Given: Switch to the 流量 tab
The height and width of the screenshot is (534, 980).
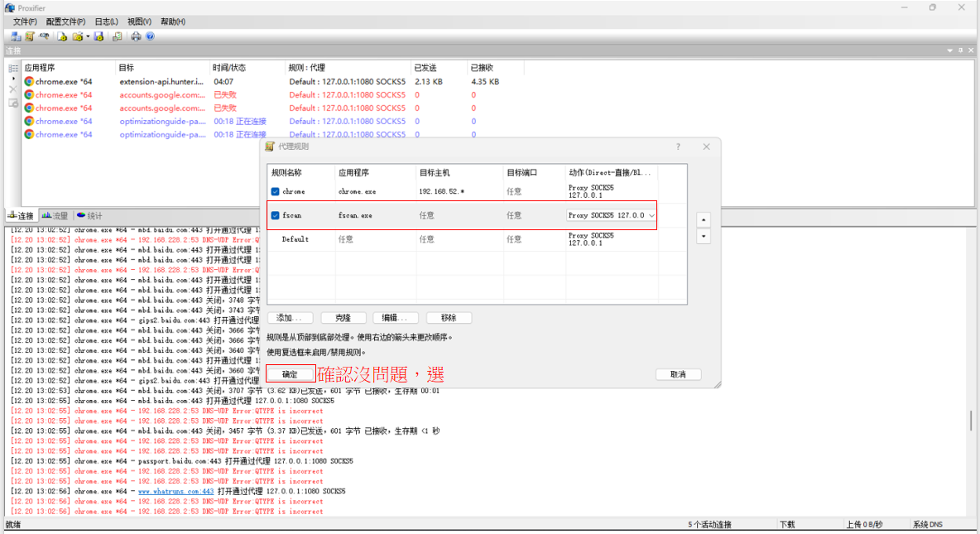Looking at the screenshot, I should [x=55, y=216].
